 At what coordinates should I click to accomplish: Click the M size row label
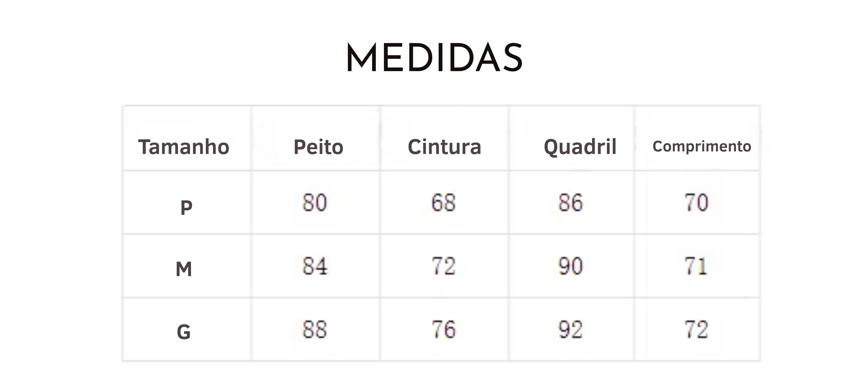(x=184, y=269)
